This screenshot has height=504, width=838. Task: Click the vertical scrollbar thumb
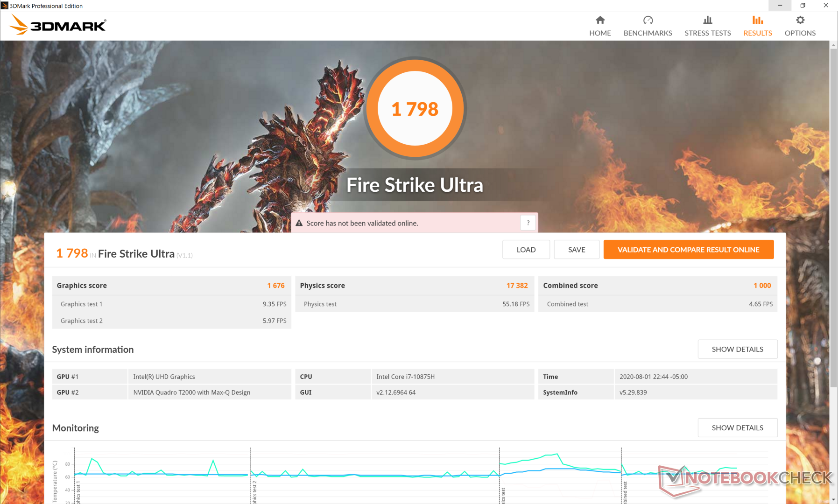pyautogui.click(x=834, y=217)
